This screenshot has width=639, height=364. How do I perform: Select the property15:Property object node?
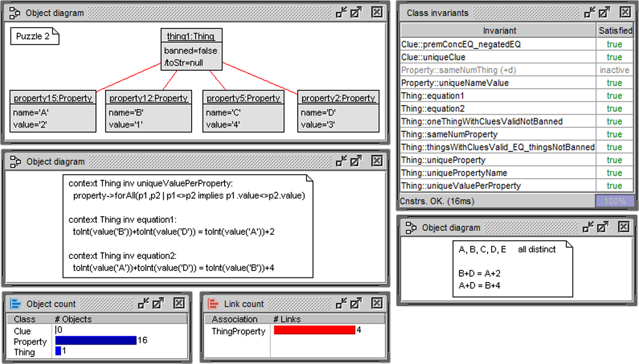point(53,111)
